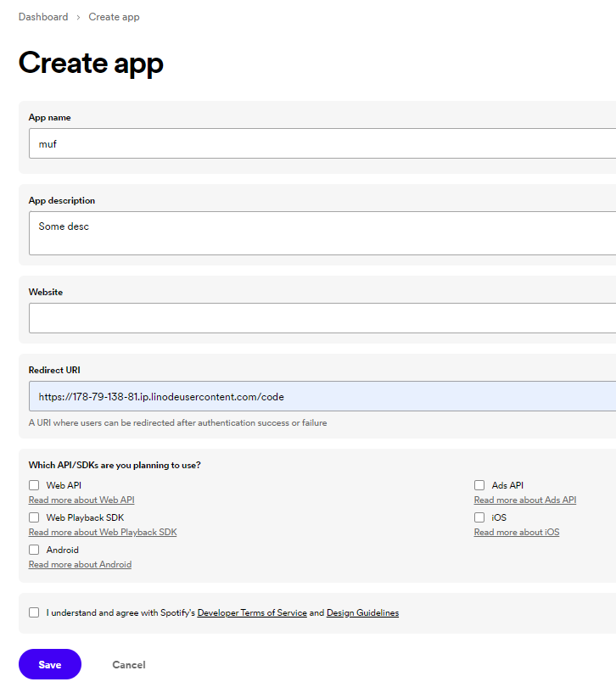
Task: Tick the Web Playback SDK checkbox
Action: point(34,517)
